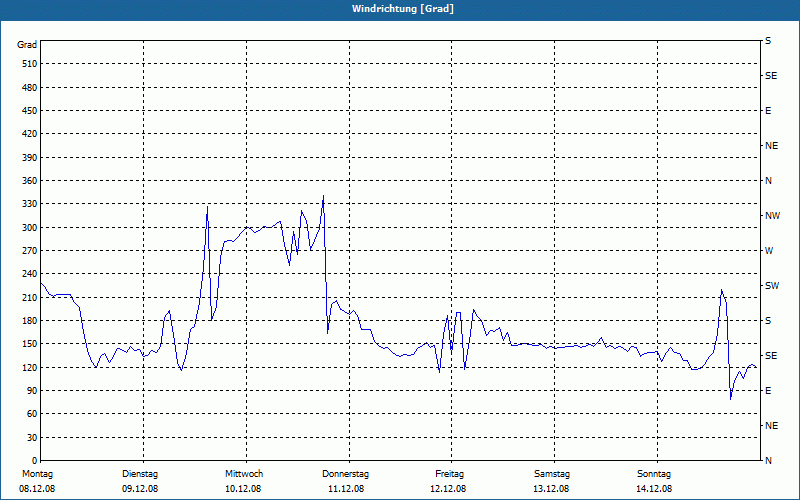Image resolution: width=800 pixels, height=500 pixels.
Task: Click the '0' axis value
Action: 35,461
